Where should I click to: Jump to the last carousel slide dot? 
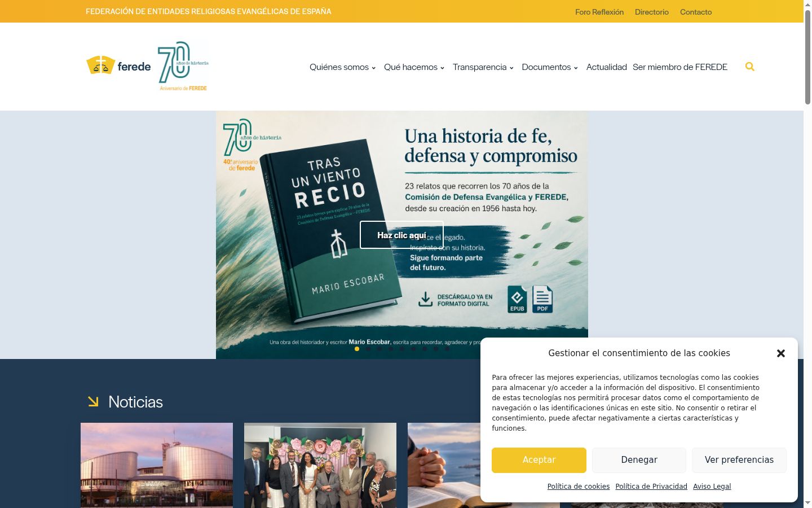pyautogui.click(x=447, y=349)
